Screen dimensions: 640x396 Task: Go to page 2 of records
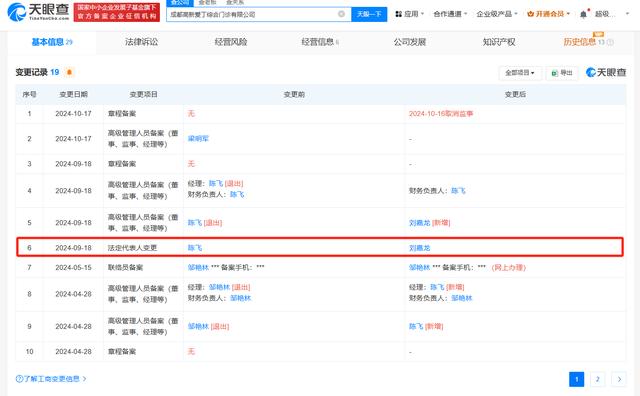598,379
